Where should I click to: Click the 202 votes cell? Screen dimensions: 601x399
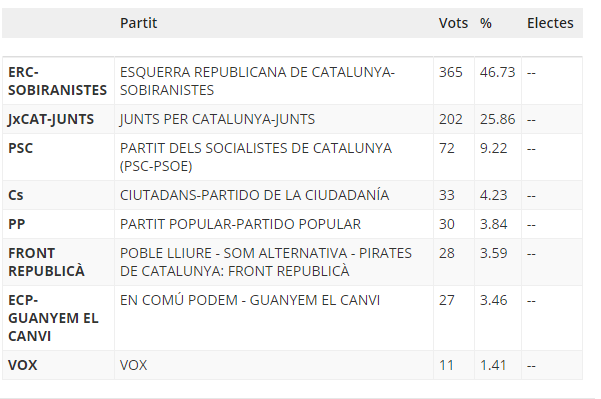(x=451, y=119)
